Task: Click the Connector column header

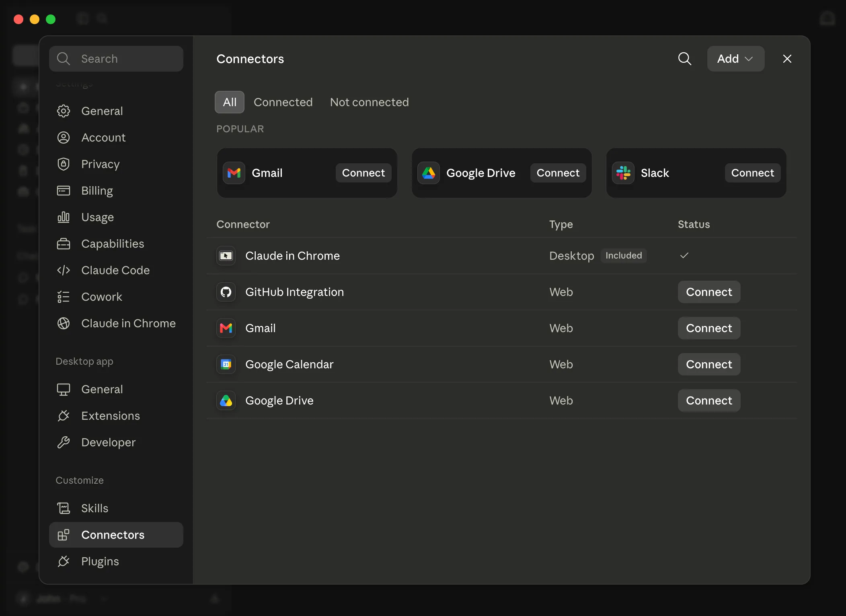Action: click(x=243, y=224)
